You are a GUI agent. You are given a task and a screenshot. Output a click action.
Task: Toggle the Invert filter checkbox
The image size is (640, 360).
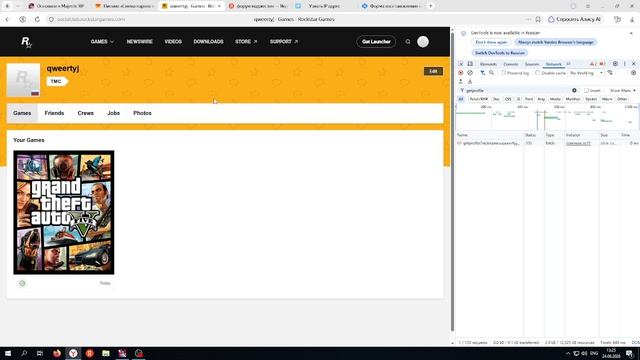(586, 90)
